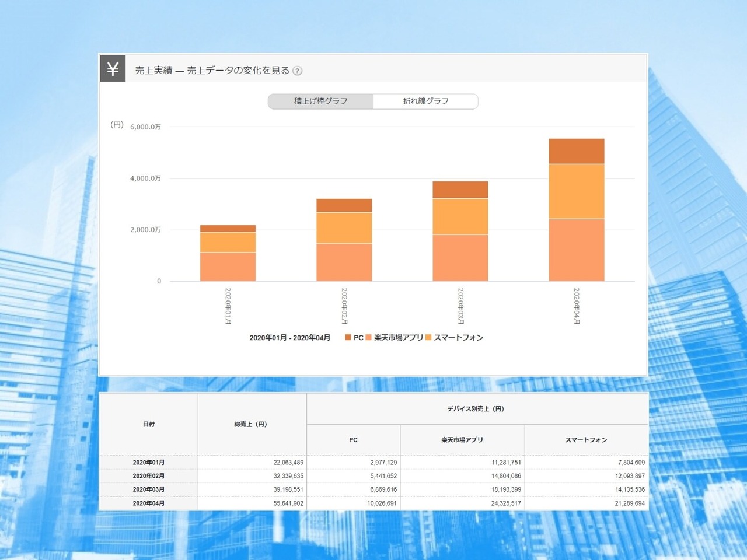Select app sales value 18,193,399
This screenshot has height=560, width=747.
pyautogui.click(x=506, y=489)
